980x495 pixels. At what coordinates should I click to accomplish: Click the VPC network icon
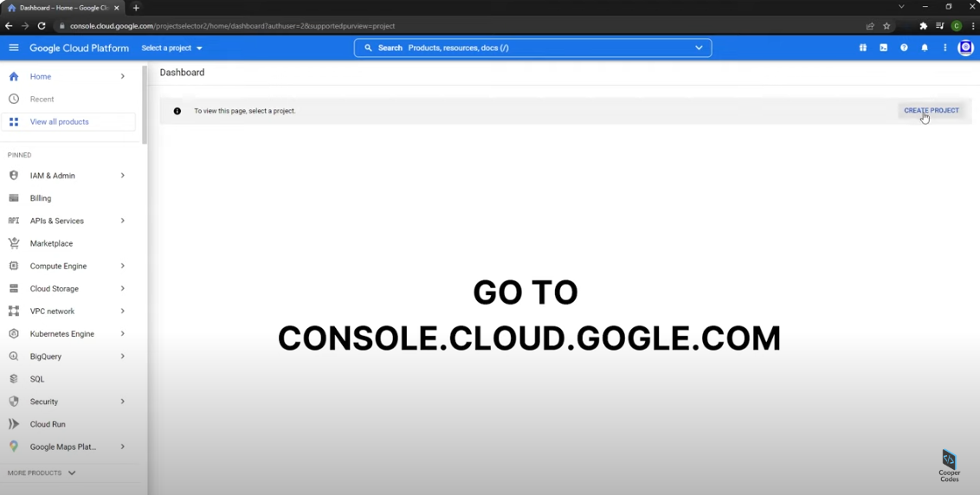(14, 312)
